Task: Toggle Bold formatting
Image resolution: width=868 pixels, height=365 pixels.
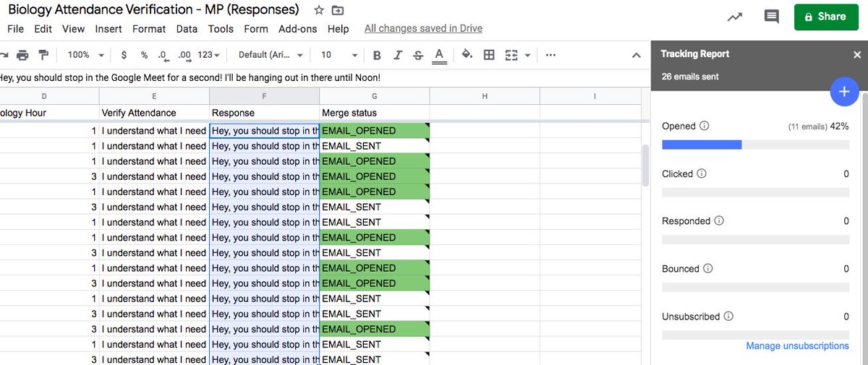Action: [x=377, y=55]
